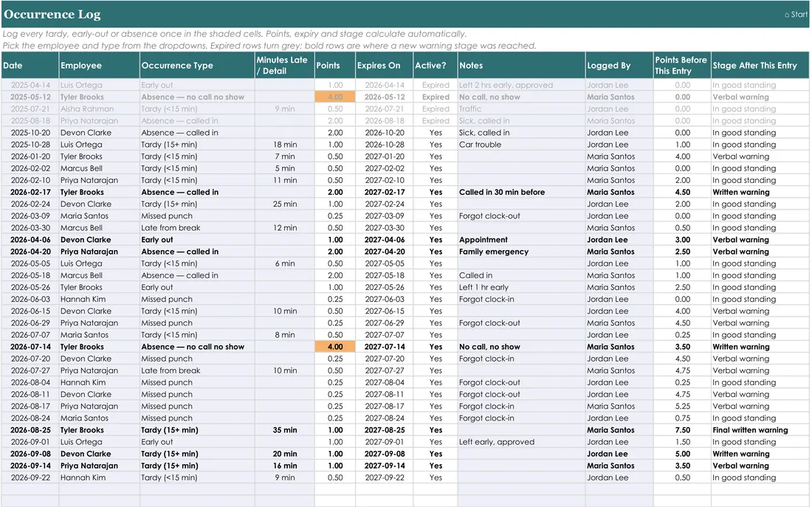The image size is (812, 507).
Task: Select the '16 min' detail cell
Action: click(284, 466)
